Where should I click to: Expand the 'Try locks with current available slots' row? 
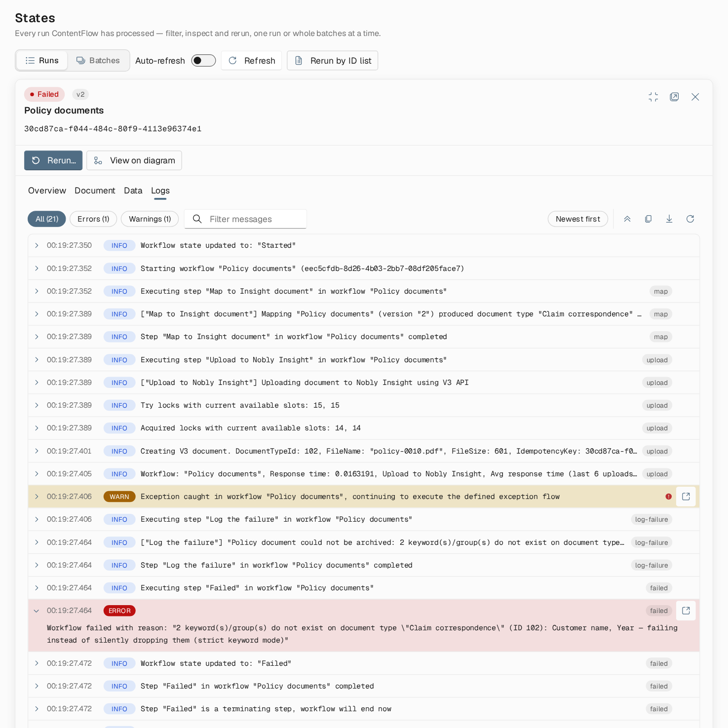(x=37, y=405)
